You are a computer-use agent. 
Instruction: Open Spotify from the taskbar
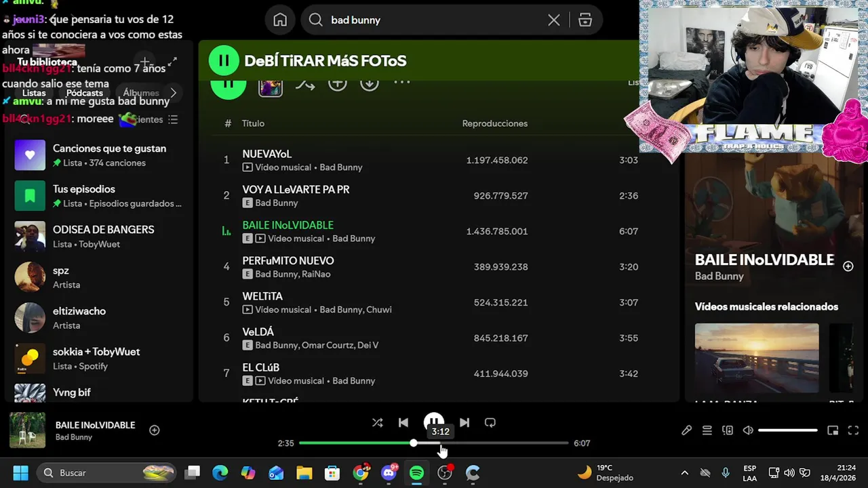(x=417, y=472)
